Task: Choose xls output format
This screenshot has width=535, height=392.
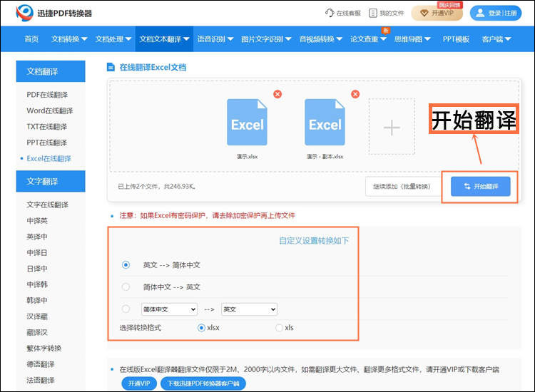Action: (x=279, y=328)
